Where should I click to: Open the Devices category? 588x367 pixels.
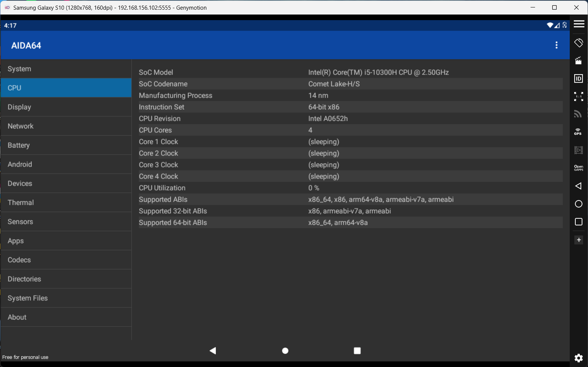tap(66, 183)
